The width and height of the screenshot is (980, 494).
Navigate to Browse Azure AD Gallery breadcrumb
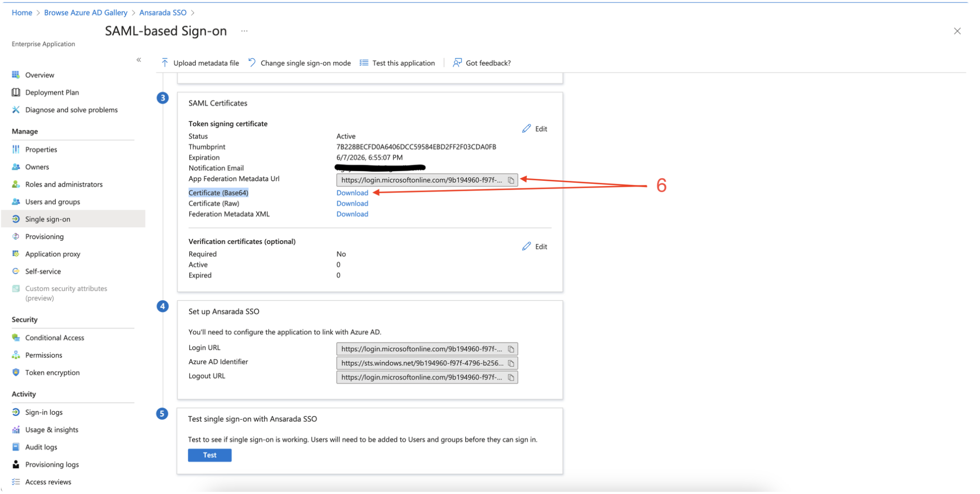pyautogui.click(x=85, y=12)
